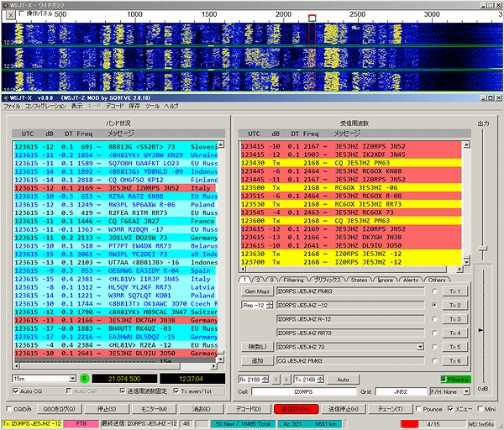Click the Auto button

(343, 380)
